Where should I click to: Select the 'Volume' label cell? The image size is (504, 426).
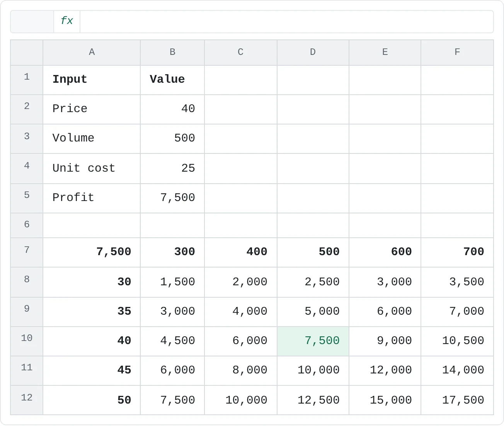point(92,139)
